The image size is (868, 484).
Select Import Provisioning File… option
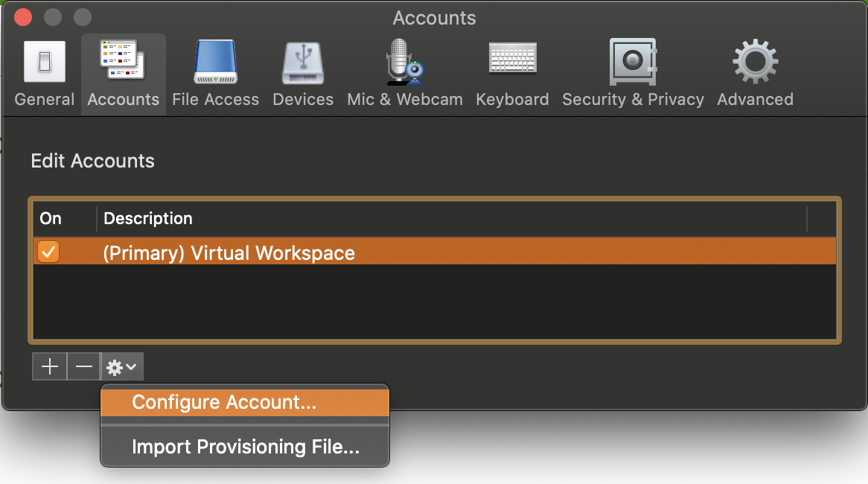[246, 447]
